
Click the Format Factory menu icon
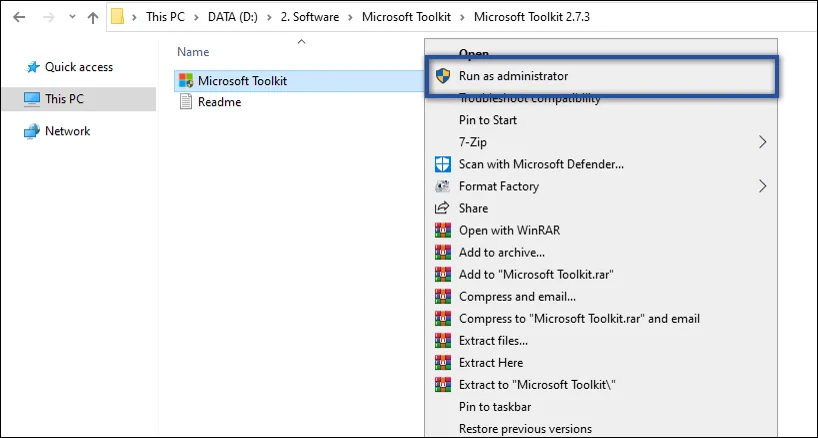click(443, 186)
